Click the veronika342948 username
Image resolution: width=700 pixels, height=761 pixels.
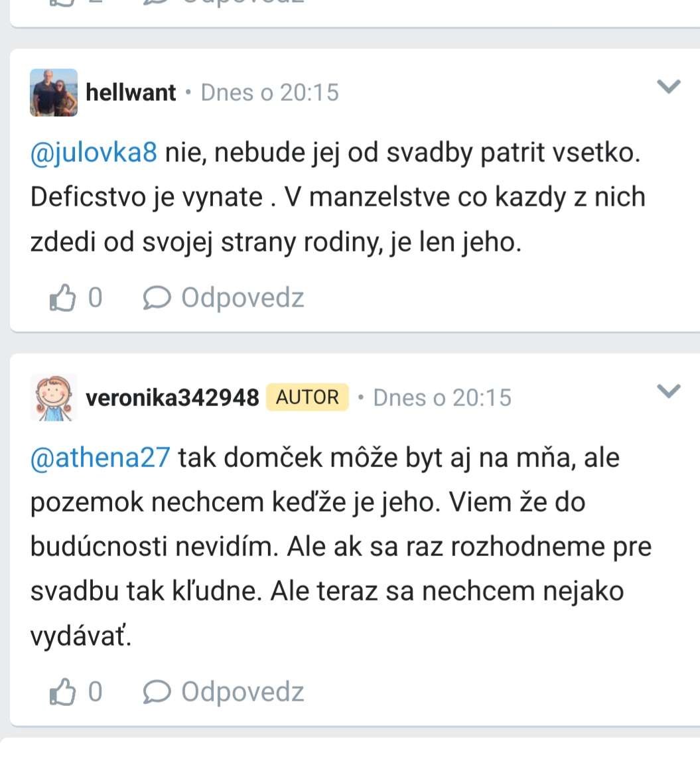172,397
